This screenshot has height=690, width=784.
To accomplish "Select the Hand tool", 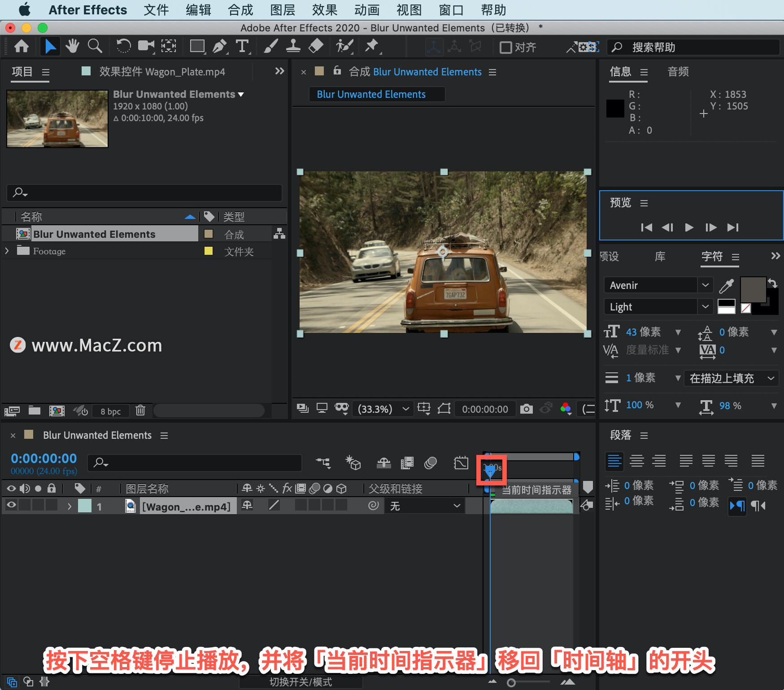I will [72, 46].
